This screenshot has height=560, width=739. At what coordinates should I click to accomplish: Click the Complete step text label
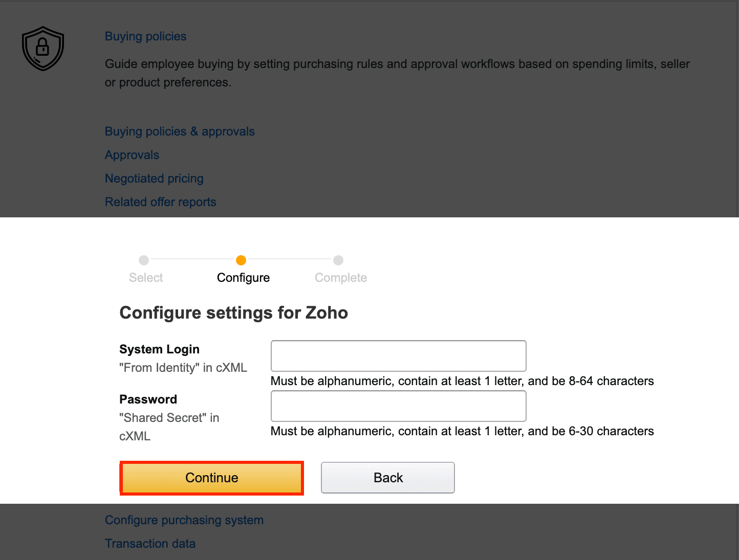(x=341, y=278)
